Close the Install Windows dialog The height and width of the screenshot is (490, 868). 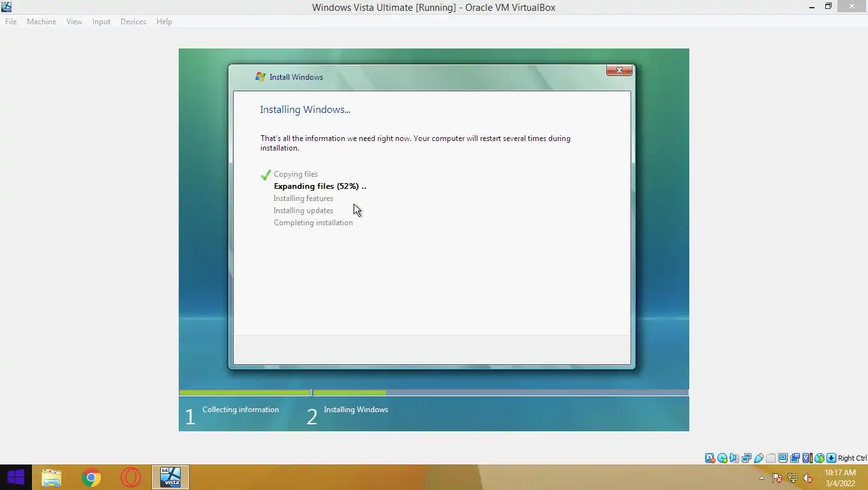[x=619, y=70]
